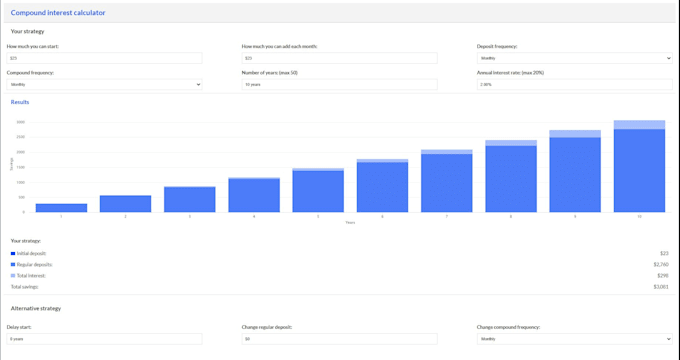This screenshot has height=360, width=680.
Task: Click the '$3,081' total savings value
Action: (661, 287)
